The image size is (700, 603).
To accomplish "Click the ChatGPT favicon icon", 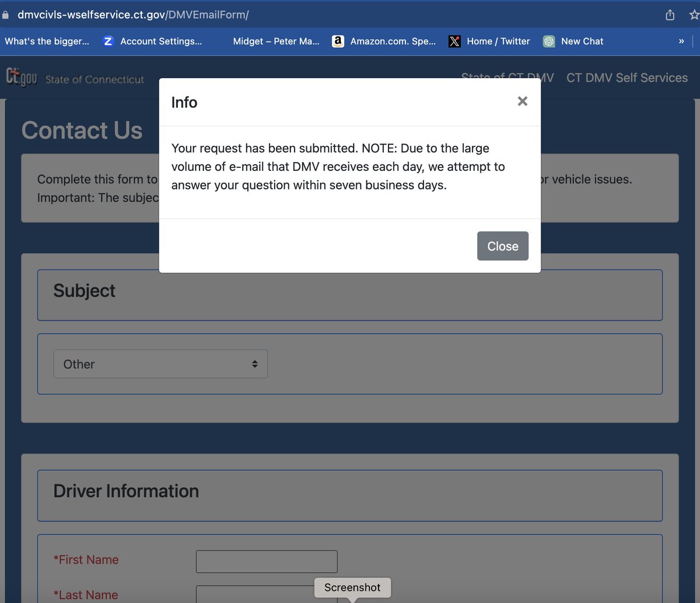I will (x=548, y=41).
